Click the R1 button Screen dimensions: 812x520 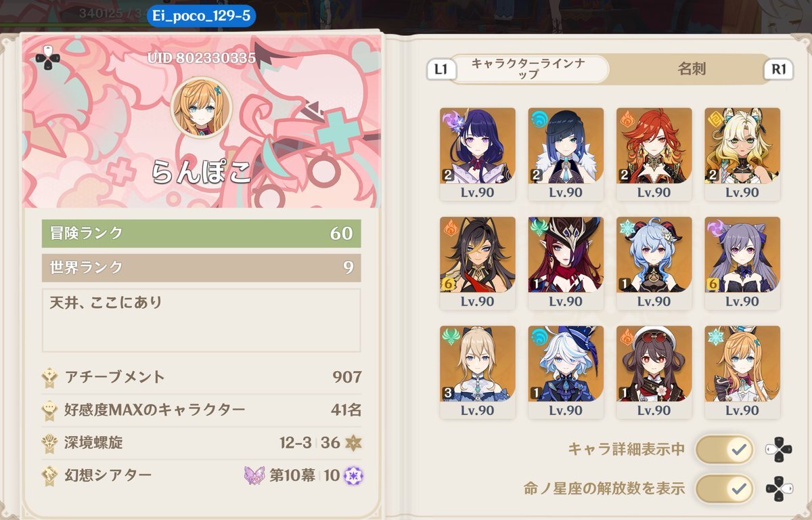point(779,70)
